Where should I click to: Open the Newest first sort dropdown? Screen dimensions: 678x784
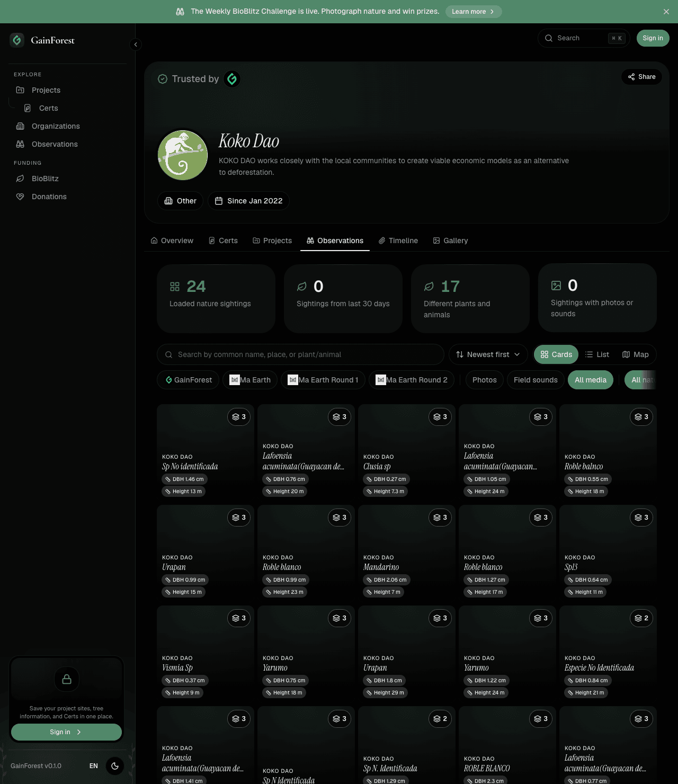[x=488, y=354]
